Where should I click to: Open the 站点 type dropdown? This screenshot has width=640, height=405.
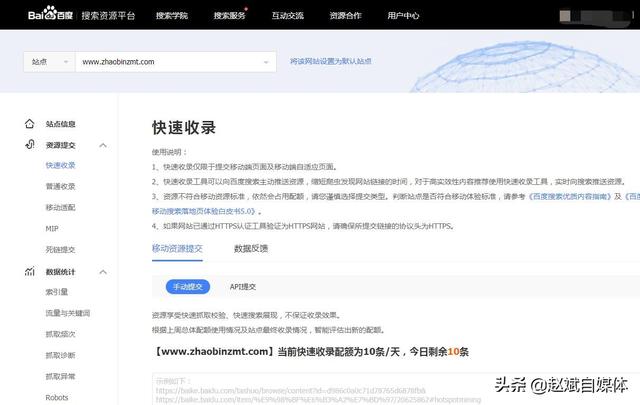click(49, 62)
